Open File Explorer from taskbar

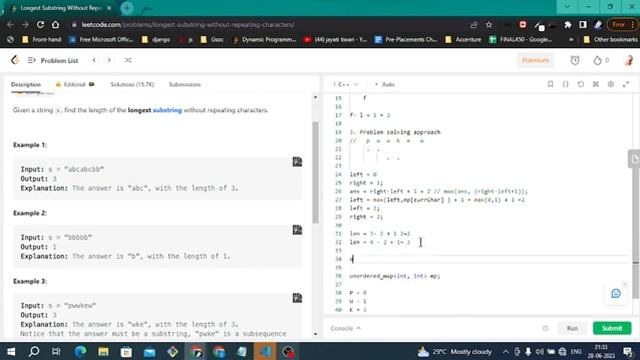pyautogui.click(x=103, y=351)
